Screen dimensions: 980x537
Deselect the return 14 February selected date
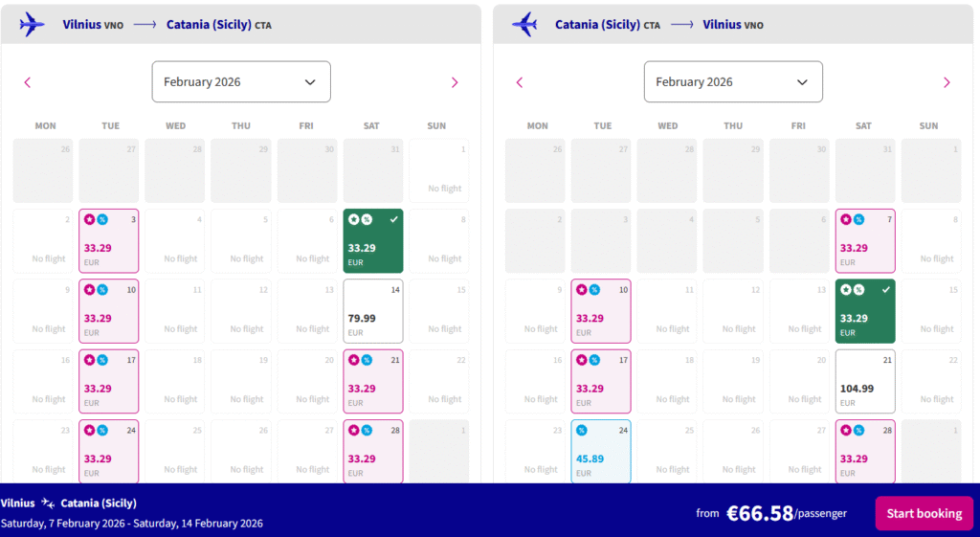[865, 311]
